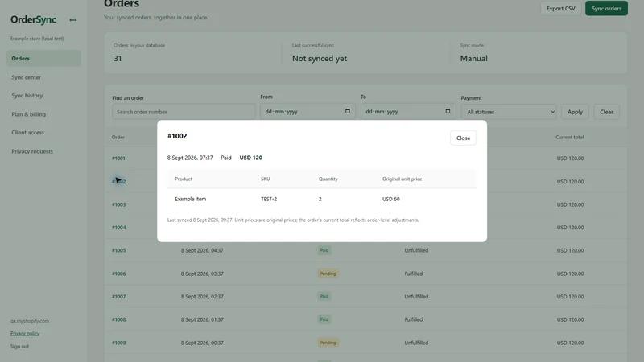This screenshot has height=362, width=644.
Task: Open order #1001
Action: click(118, 158)
